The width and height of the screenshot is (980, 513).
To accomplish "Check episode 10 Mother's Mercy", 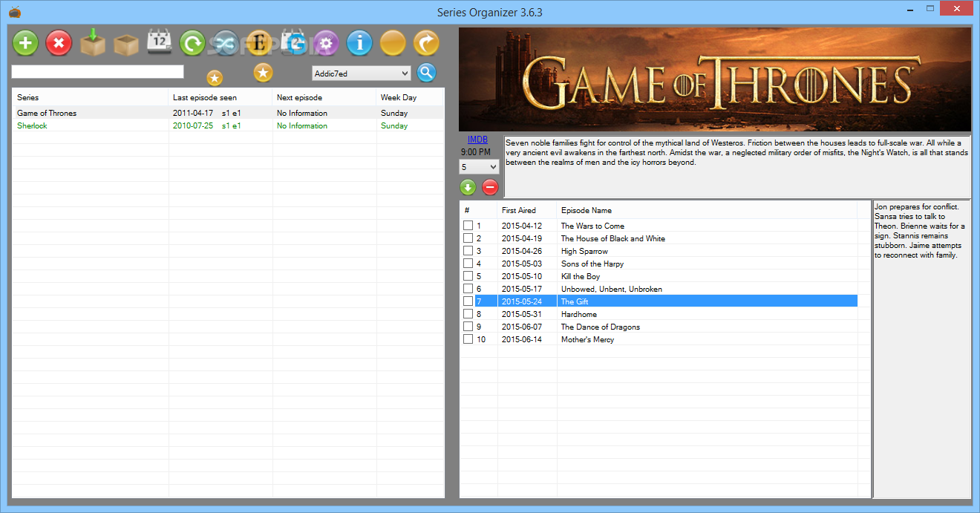I will tap(468, 339).
